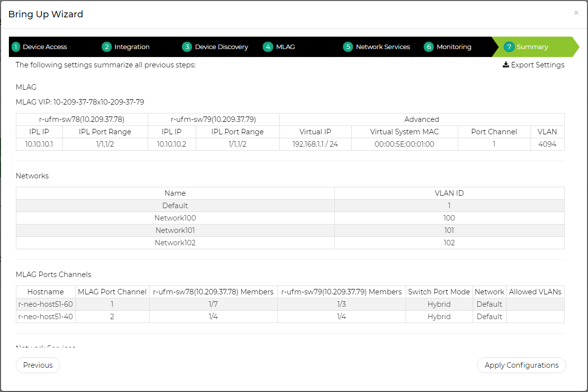Click step 2 number circle icon
The height and width of the screenshot is (392, 588).
[x=107, y=47]
